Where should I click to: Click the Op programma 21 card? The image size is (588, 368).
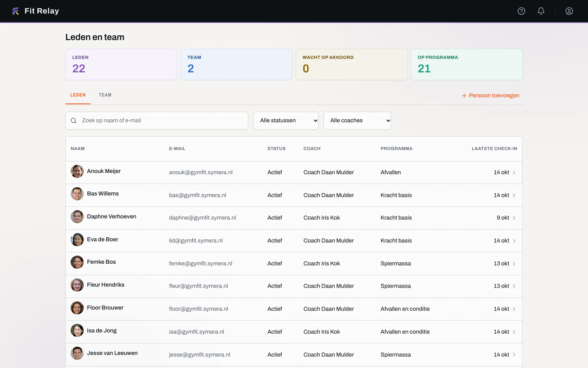466,64
